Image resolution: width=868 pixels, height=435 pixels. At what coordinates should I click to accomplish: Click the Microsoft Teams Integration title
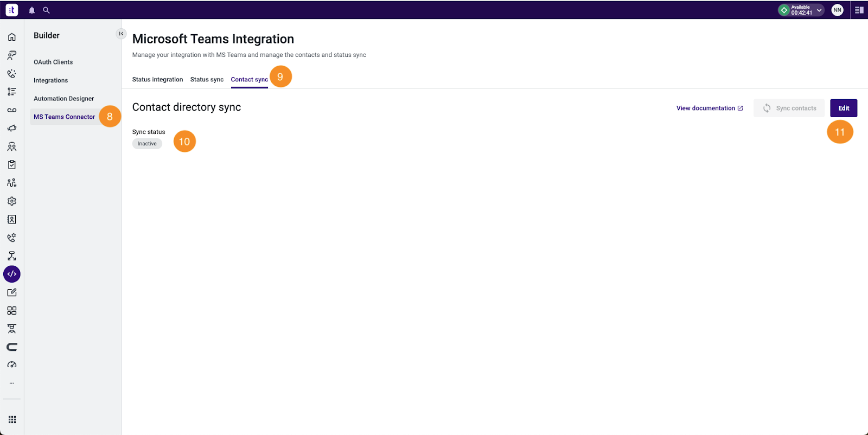[x=213, y=39]
